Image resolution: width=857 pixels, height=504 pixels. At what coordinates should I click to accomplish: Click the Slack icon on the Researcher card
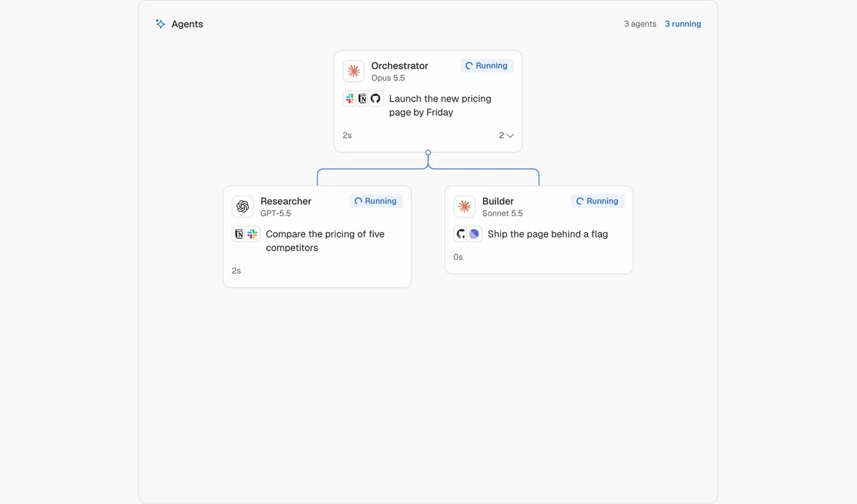click(x=253, y=234)
